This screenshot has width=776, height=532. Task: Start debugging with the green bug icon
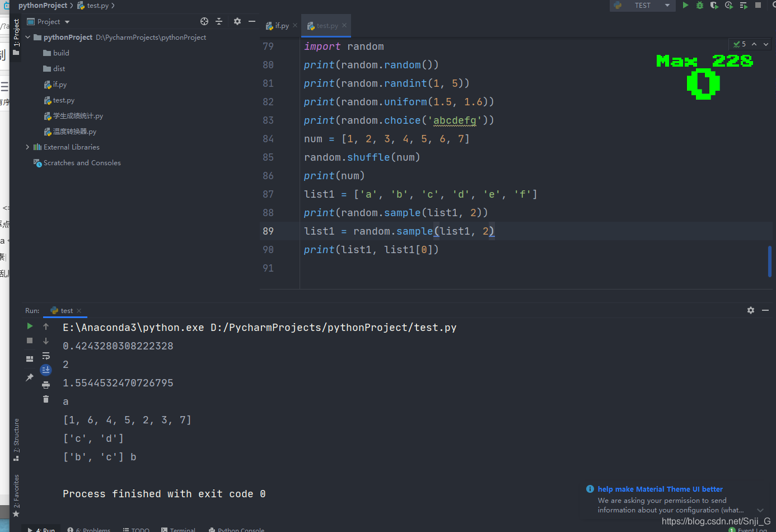pos(700,5)
